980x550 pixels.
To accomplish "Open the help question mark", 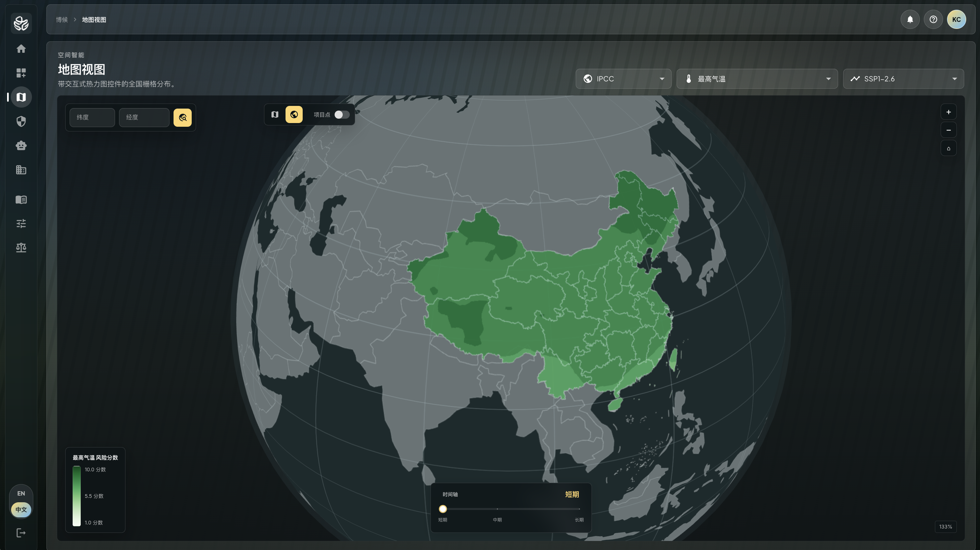I will tap(933, 19).
